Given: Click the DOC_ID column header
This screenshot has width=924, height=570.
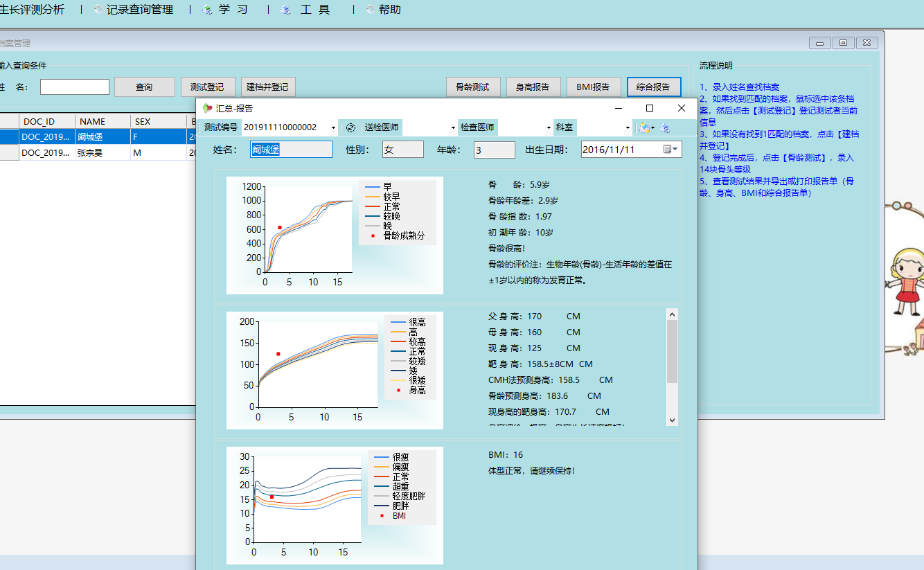Looking at the screenshot, I should pyautogui.click(x=47, y=122).
